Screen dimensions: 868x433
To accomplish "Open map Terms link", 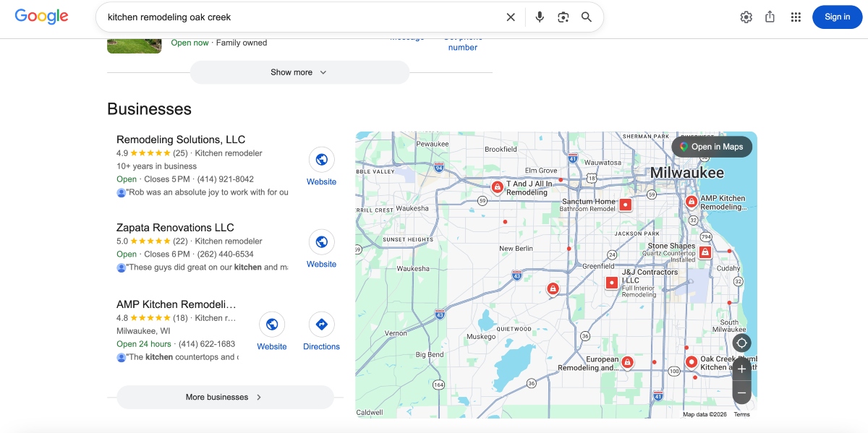I will (x=742, y=414).
